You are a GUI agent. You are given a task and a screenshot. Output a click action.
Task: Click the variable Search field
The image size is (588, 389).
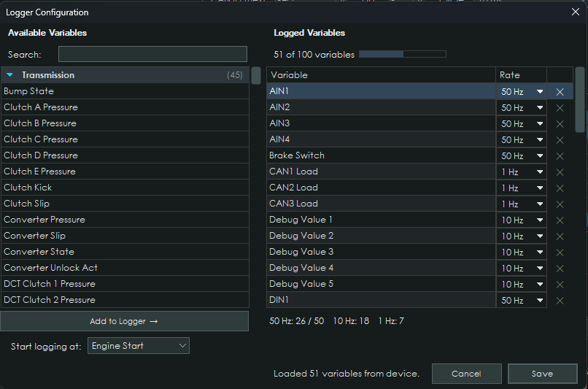coord(152,54)
